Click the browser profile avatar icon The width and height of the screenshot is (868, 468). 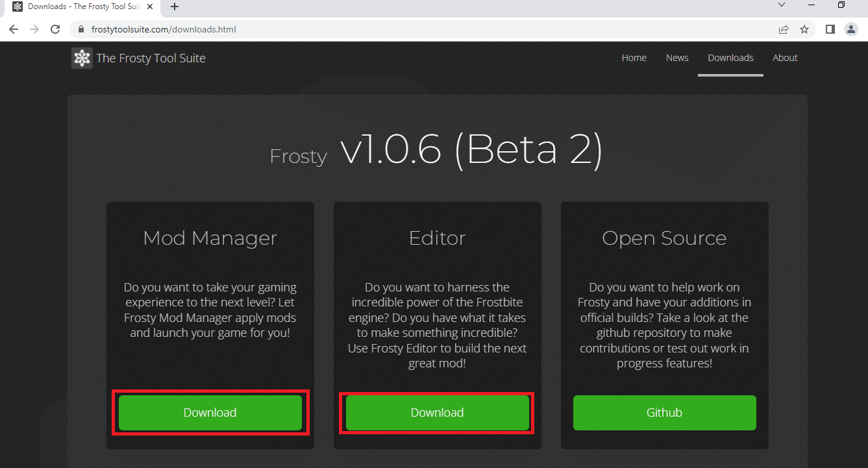pyautogui.click(x=851, y=29)
